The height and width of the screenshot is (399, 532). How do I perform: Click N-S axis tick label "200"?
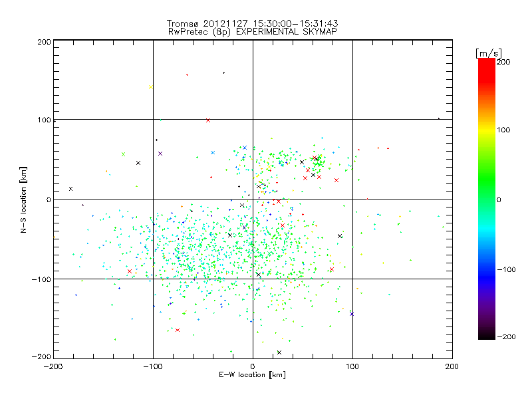(x=44, y=42)
